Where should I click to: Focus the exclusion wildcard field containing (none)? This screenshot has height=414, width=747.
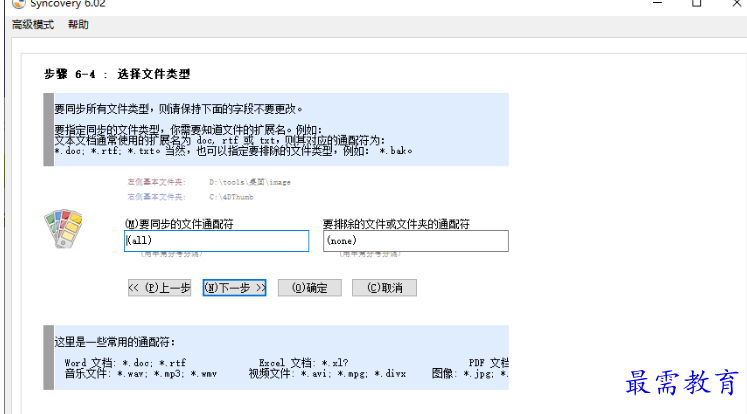[x=416, y=241]
